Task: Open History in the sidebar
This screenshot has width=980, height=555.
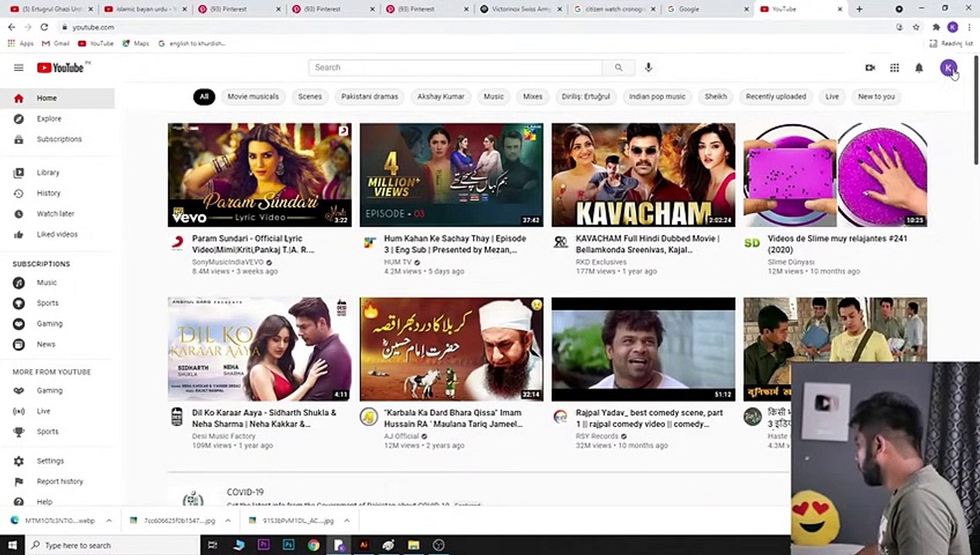Action: click(57, 193)
